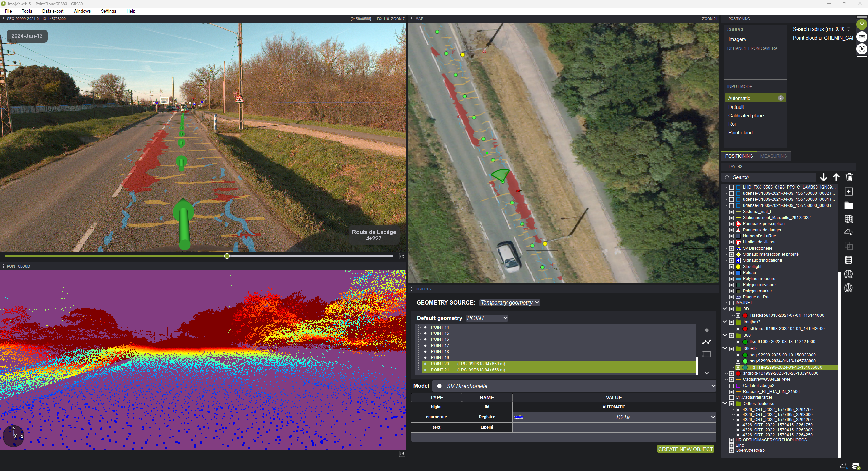Open the Registre D21a value dropdown

(614, 417)
